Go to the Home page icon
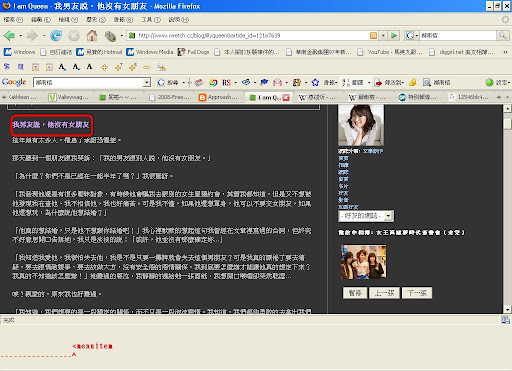512x371 pixels. pyautogui.click(x=92, y=35)
